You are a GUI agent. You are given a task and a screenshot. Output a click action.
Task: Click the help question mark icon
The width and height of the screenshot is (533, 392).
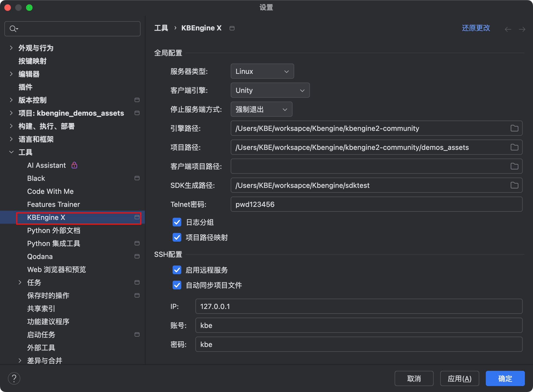click(14, 378)
